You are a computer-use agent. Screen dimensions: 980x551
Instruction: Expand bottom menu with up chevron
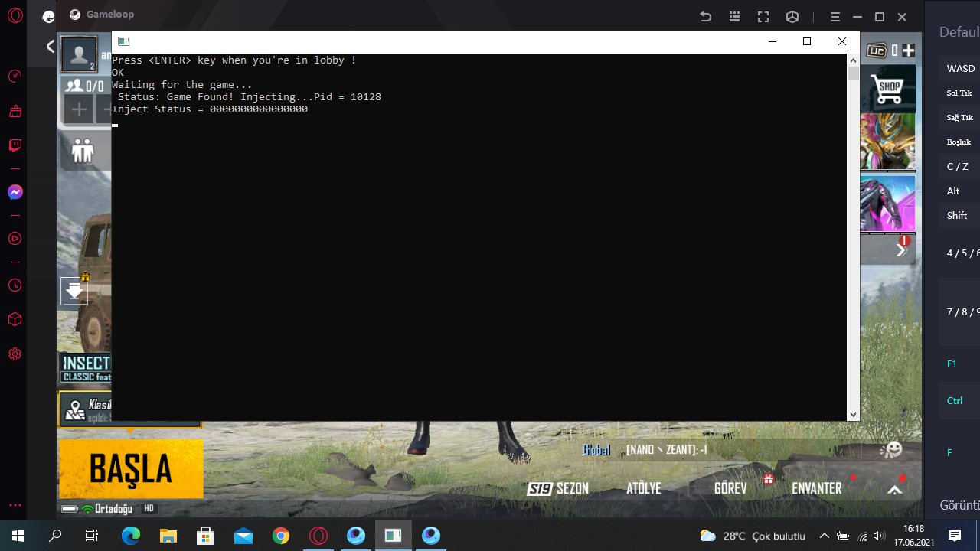894,491
